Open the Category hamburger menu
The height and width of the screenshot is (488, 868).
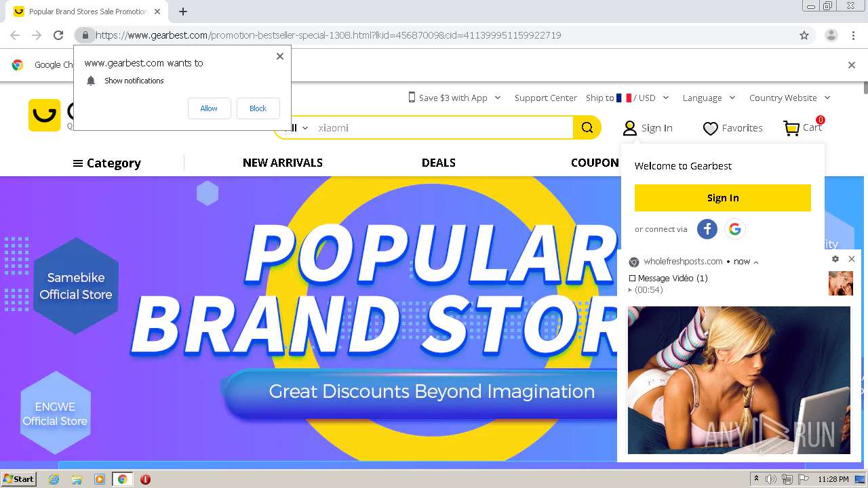tap(107, 163)
